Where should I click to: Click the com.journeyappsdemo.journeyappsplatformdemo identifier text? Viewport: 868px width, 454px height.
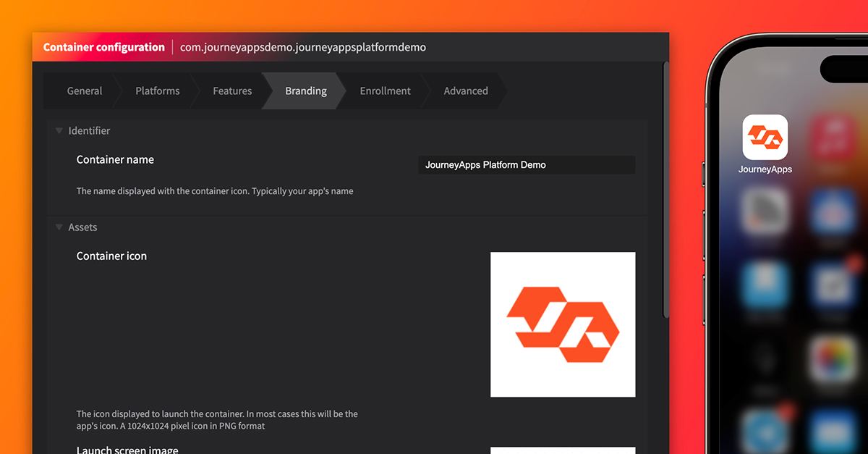coord(303,48)
